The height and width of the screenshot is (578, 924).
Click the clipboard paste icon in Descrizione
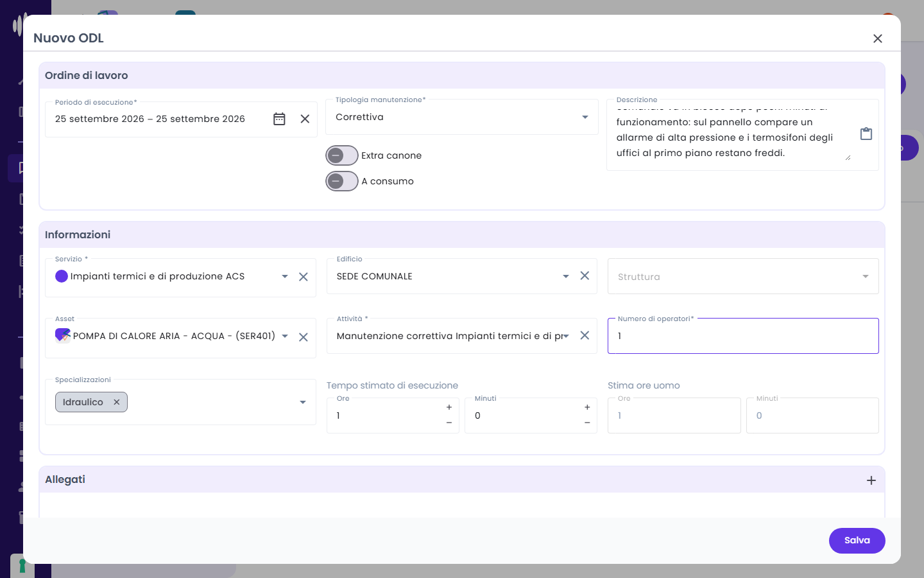[866, 134]
